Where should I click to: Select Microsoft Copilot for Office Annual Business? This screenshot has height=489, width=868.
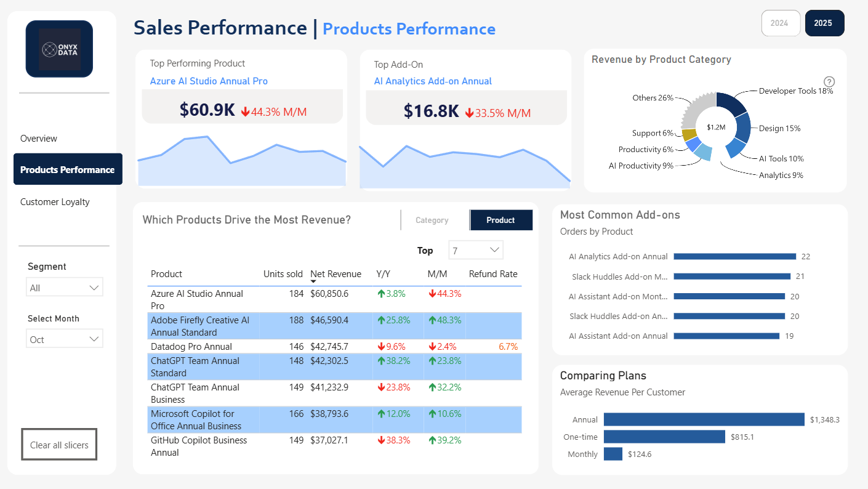tap(196, 420)
